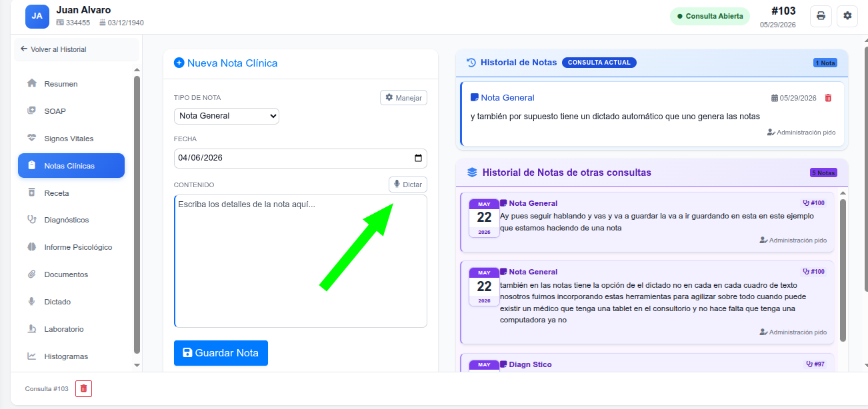This screenshot has height=409, width=868.
Task: Click the Fecha date input field
Action: [x=300, y=159]
